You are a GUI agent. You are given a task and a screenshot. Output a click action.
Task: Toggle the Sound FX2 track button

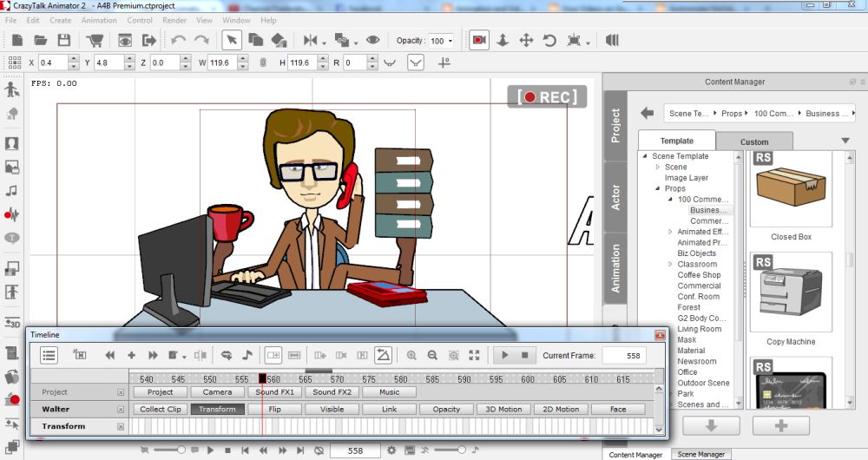tap(331, 392)
